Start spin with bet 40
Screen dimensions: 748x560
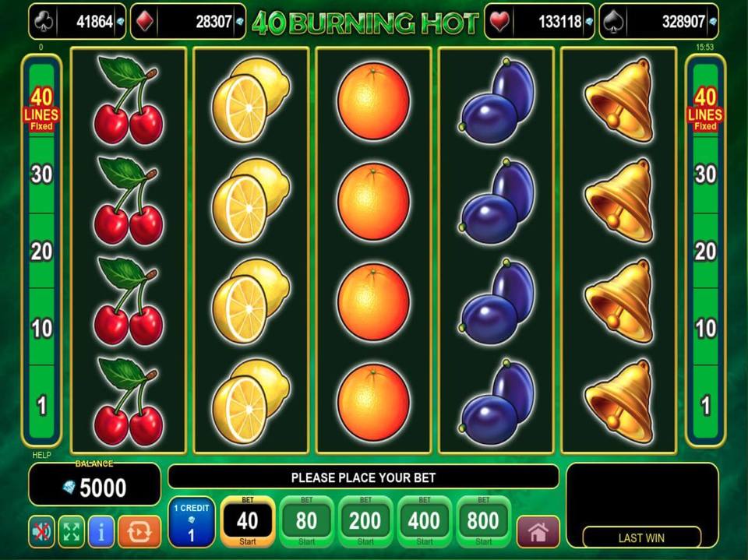248,521
